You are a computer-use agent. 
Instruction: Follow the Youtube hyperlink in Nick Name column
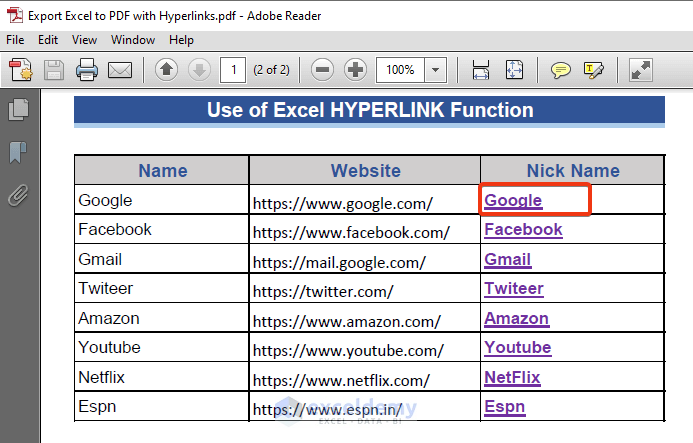tap(518, 348)
